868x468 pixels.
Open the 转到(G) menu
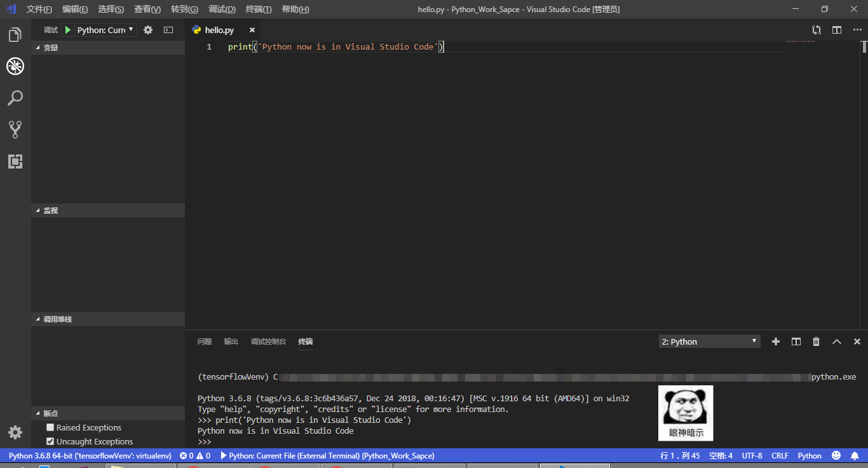[184, 9]
